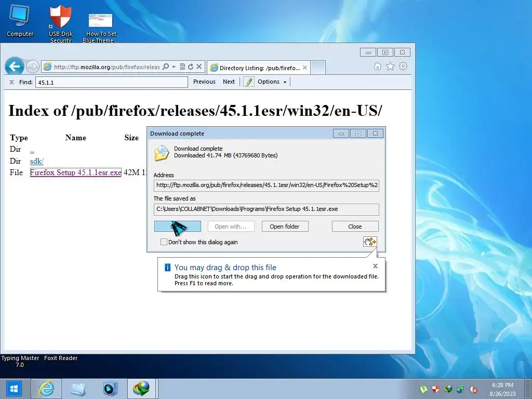Open How To Set Blue Theme desktop file

pyautogui.click(x=101, y=28)
